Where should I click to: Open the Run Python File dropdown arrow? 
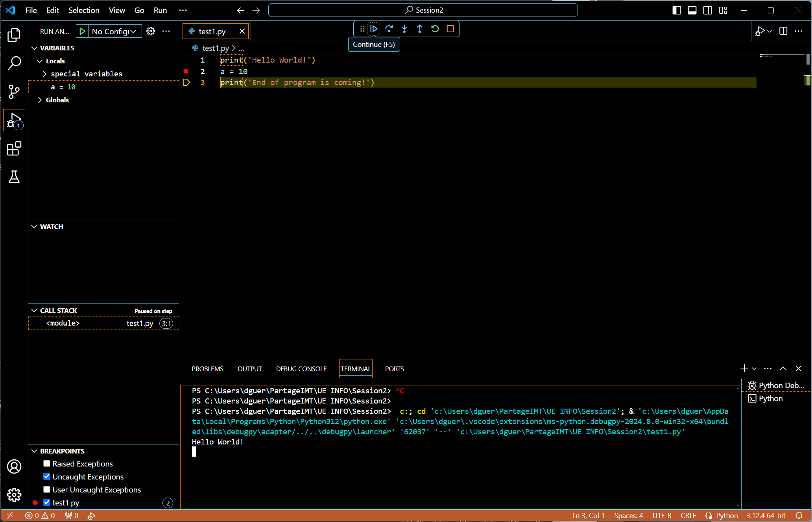coord(770,31)
